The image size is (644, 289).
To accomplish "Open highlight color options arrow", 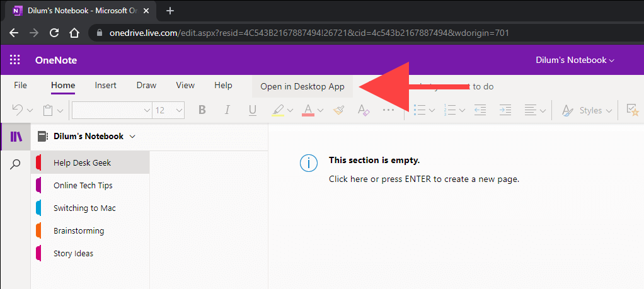I will pyautogui.click(x=290, y=110).
